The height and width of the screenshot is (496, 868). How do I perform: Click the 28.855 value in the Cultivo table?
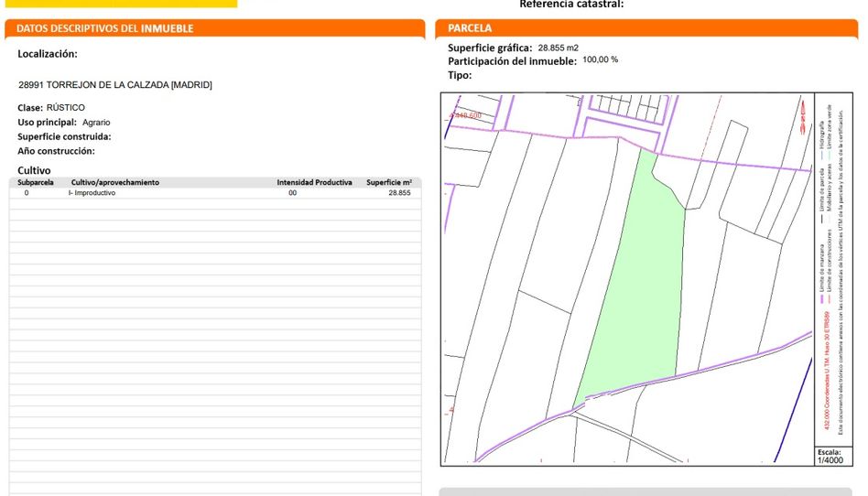click(399, 193)
